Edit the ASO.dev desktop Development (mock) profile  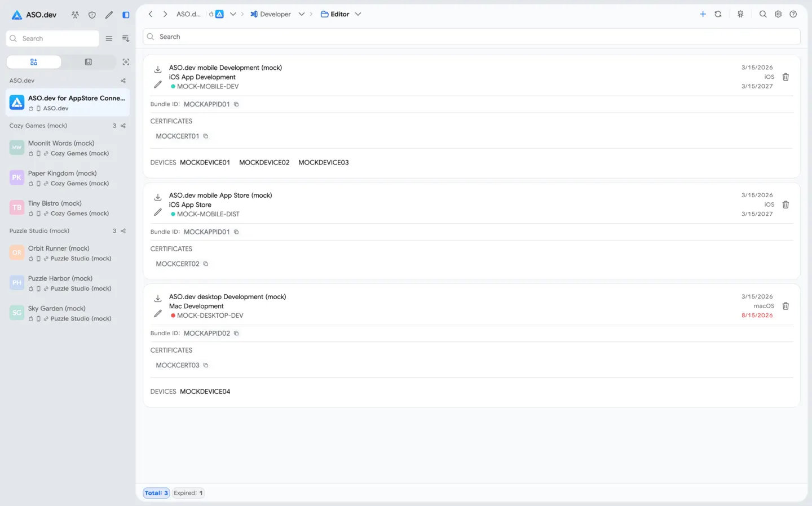tap(158, 314)
